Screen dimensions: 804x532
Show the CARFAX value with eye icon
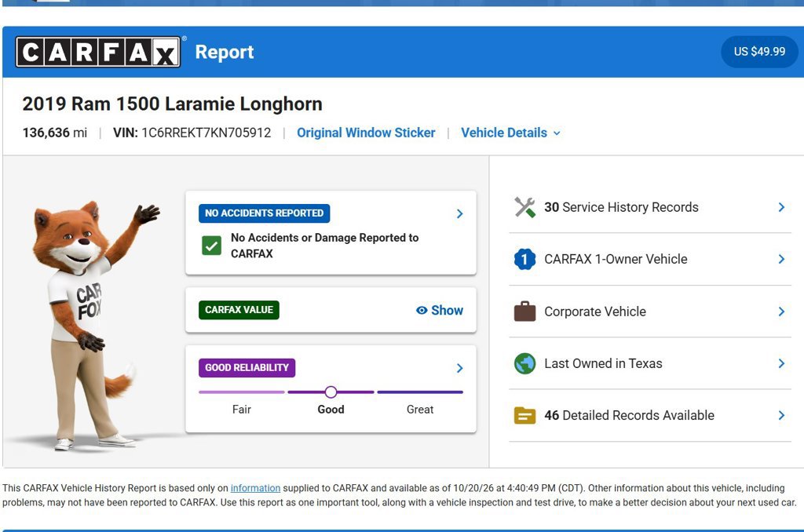[x=440, y=310]
